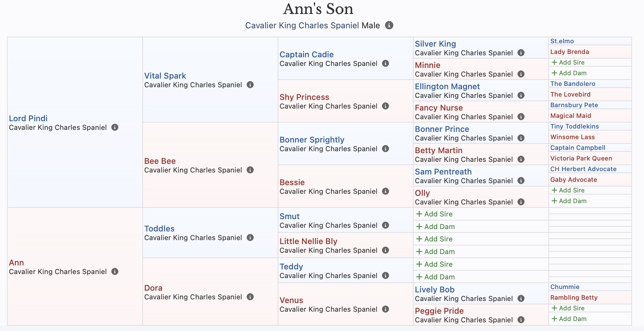
Task: Follow the Cavalier King Charles Spaniel breed link in header
Action: point(302,25)
